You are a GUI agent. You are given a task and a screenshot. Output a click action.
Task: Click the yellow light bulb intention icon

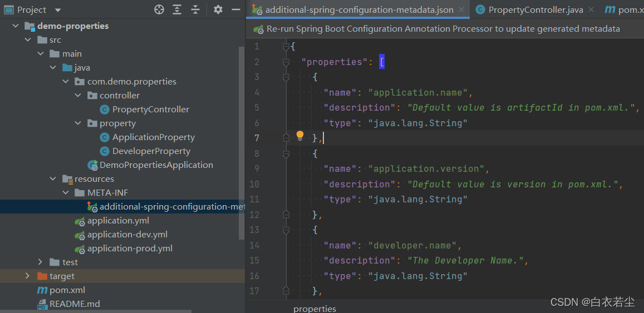pos(300,135)
